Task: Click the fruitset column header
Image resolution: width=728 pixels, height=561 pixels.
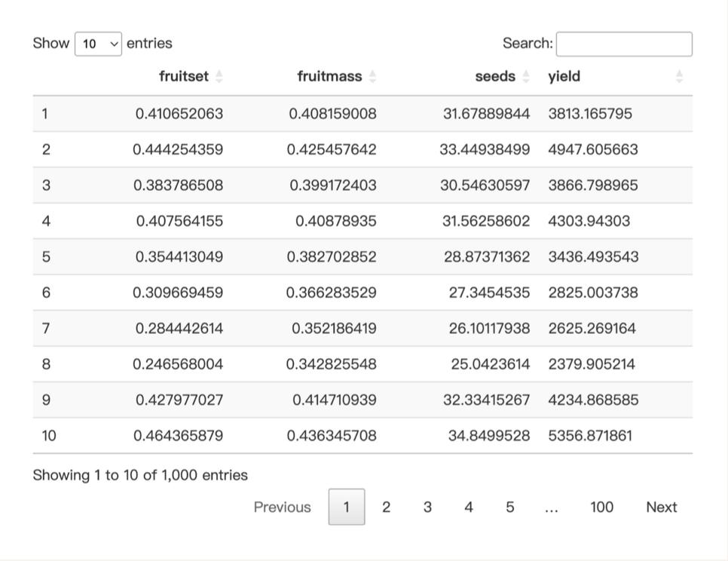Action: tap(184, 76)
